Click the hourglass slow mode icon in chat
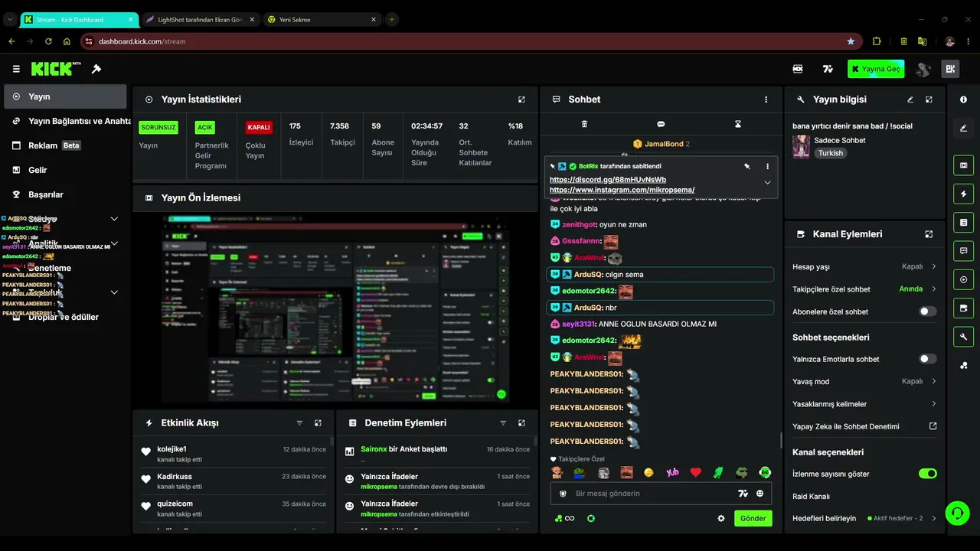The width and height of the screenshot is (980, 551). click(x=738, y=124)
